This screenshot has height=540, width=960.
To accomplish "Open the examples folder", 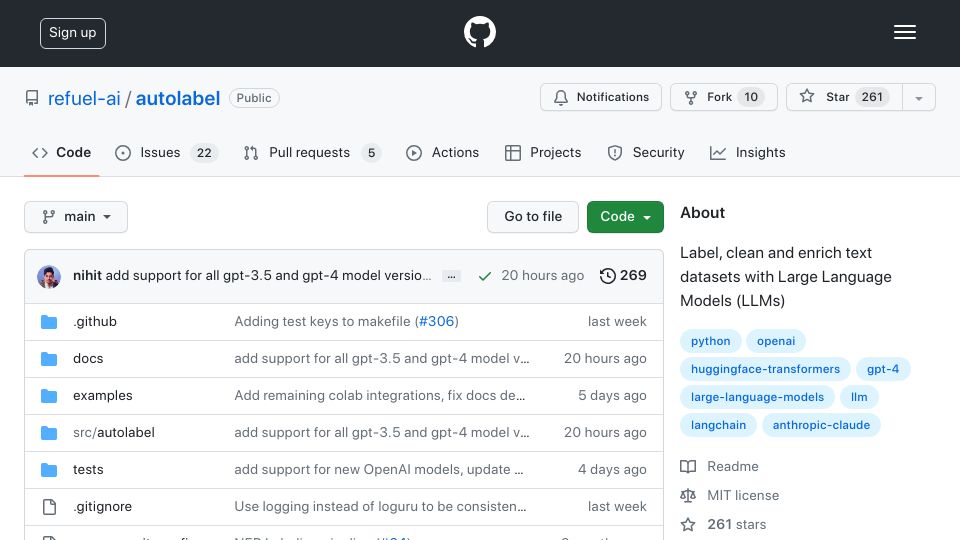I will click(102, 396).
